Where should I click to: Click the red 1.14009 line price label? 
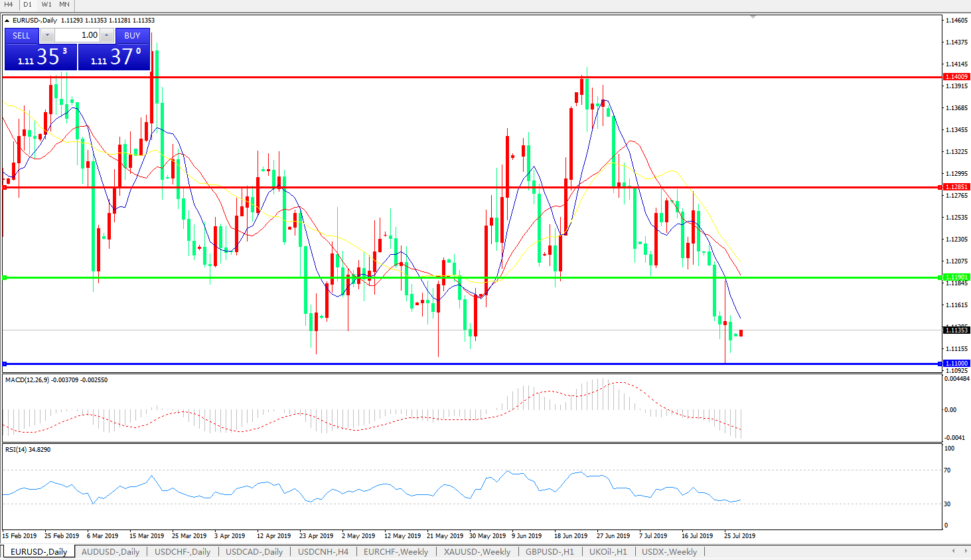click(x=956, y=77)
